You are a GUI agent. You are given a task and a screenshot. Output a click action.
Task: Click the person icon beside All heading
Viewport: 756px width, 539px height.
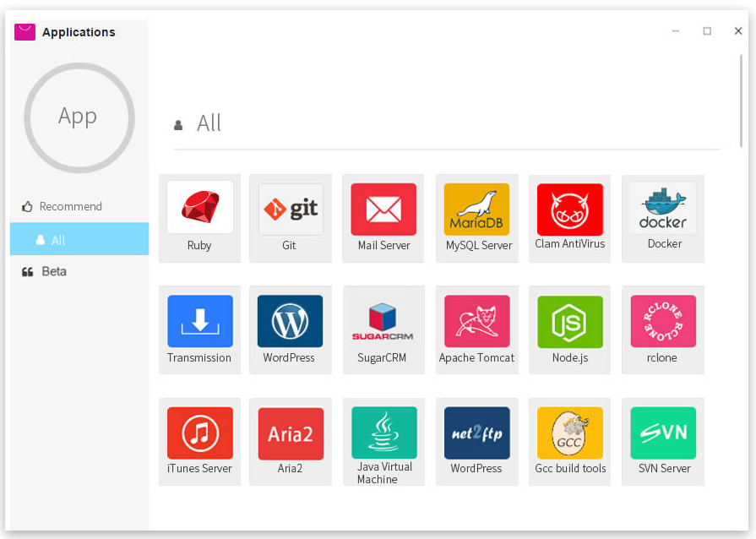coord(178,125)
